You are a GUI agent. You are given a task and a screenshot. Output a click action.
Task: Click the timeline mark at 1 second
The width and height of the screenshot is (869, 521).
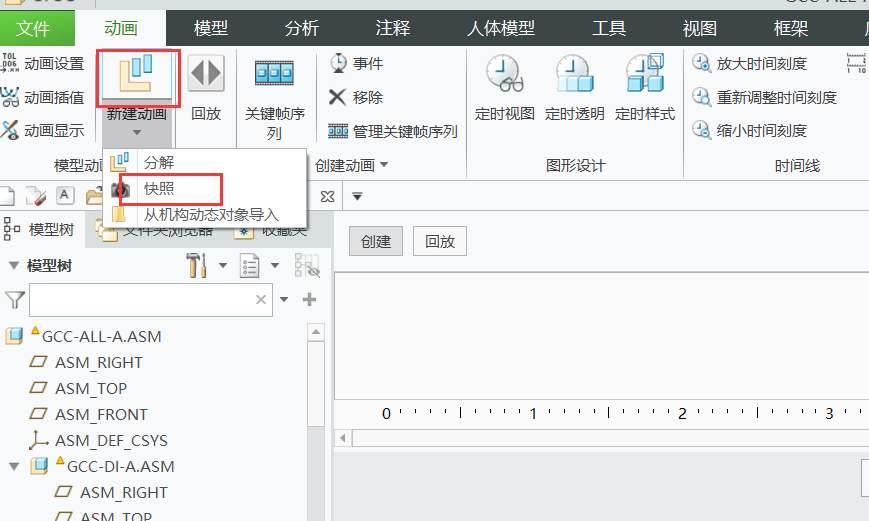pyautogui.click(x=533, y=413)
